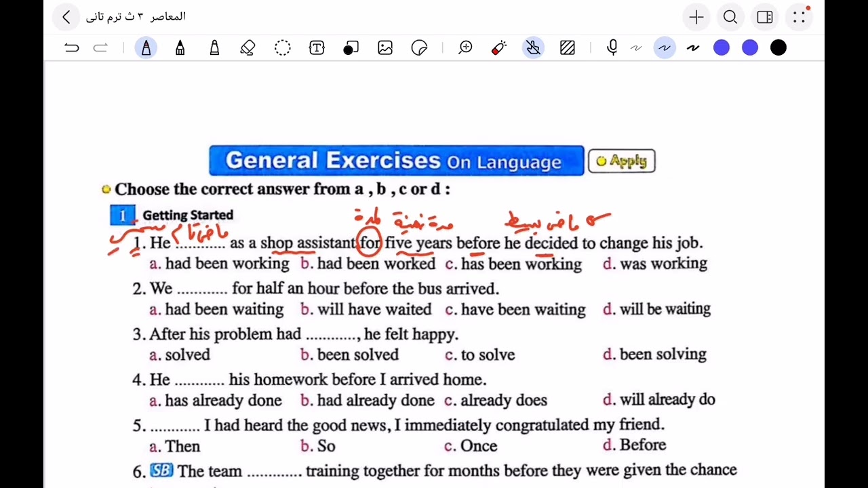Pick the black color swatch

tap(778, 47)
